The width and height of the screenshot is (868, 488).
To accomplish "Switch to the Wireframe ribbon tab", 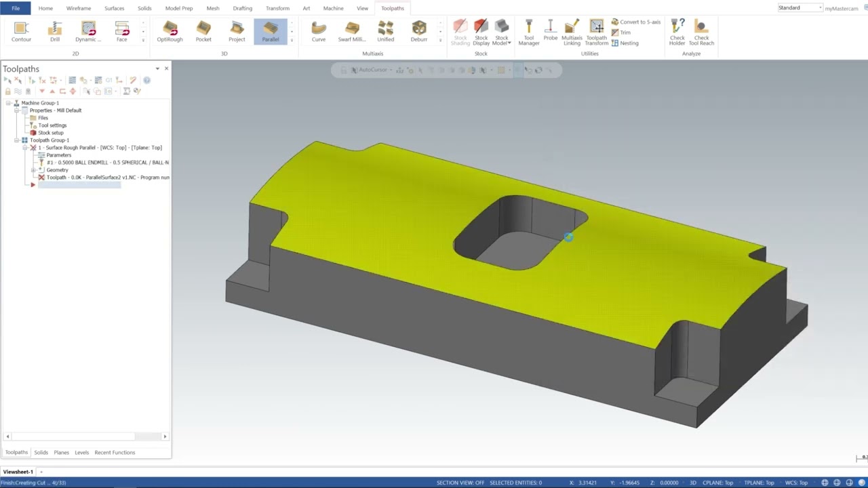I will tap(79, 8).
